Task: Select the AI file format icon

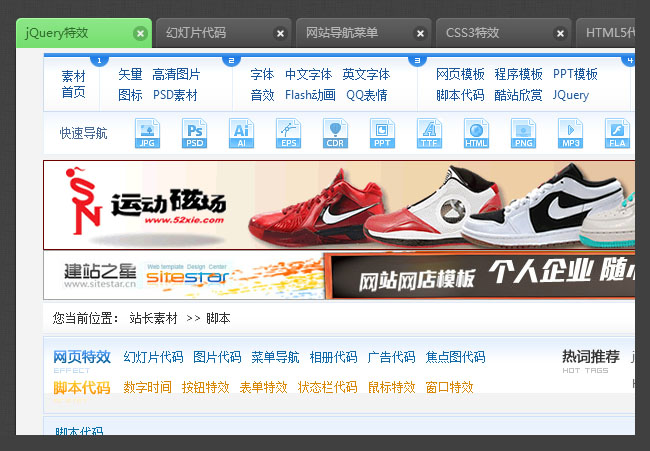Action: tap(241, 133)
